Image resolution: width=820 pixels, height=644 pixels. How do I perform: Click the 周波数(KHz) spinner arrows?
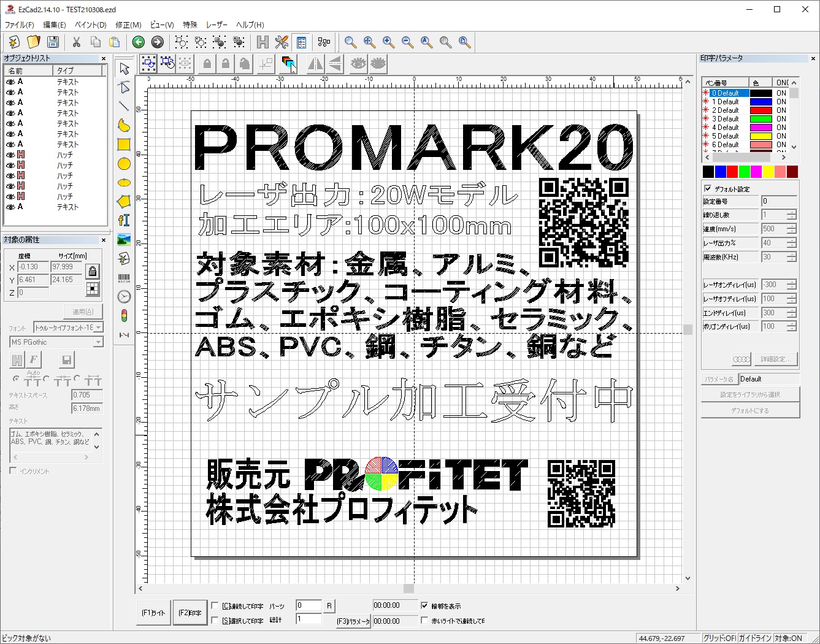click(792, 257)
